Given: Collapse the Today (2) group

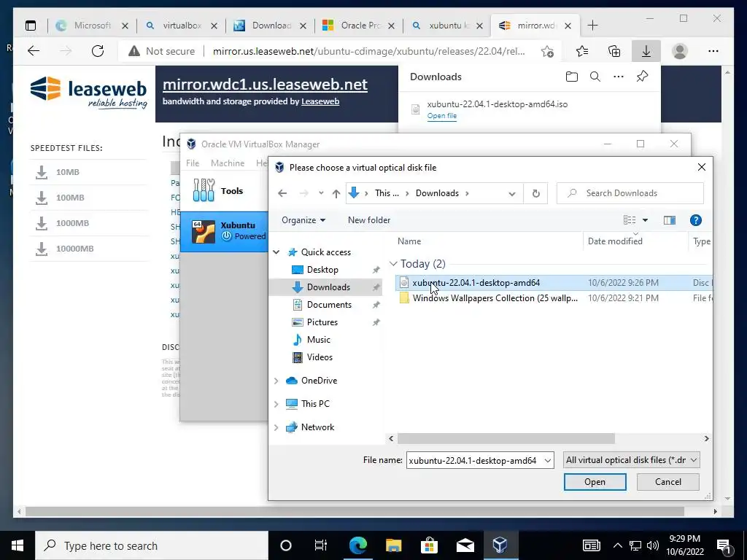Looking at the screenshot, I should coord(393,263).
